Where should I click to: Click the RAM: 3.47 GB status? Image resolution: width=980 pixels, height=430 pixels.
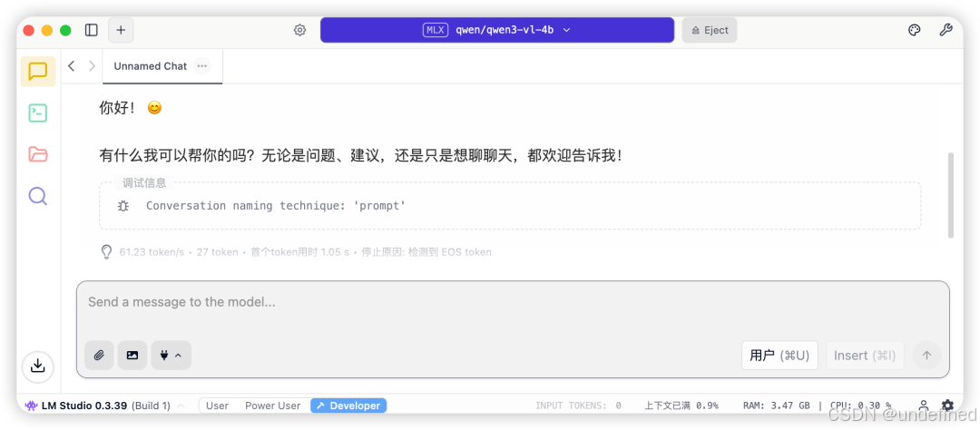pyautogui.click(x=776, y=406)
